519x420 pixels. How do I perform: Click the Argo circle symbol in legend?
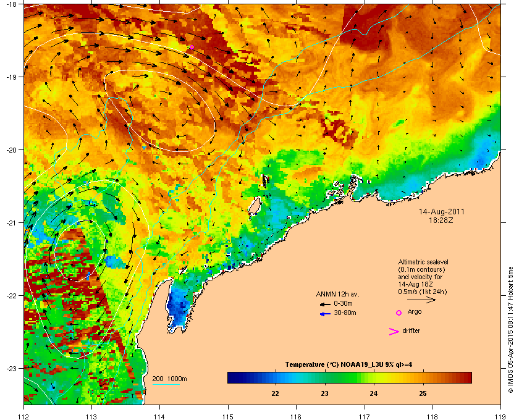pyautogui.click(x=399, y=313)
